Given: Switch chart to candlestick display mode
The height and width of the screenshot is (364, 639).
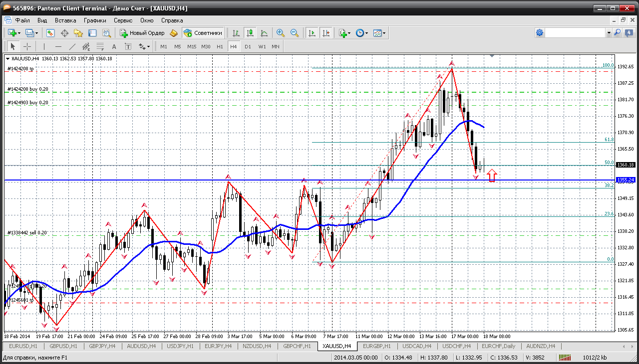Looking at the screenshot, I should [x=250, y=33].
